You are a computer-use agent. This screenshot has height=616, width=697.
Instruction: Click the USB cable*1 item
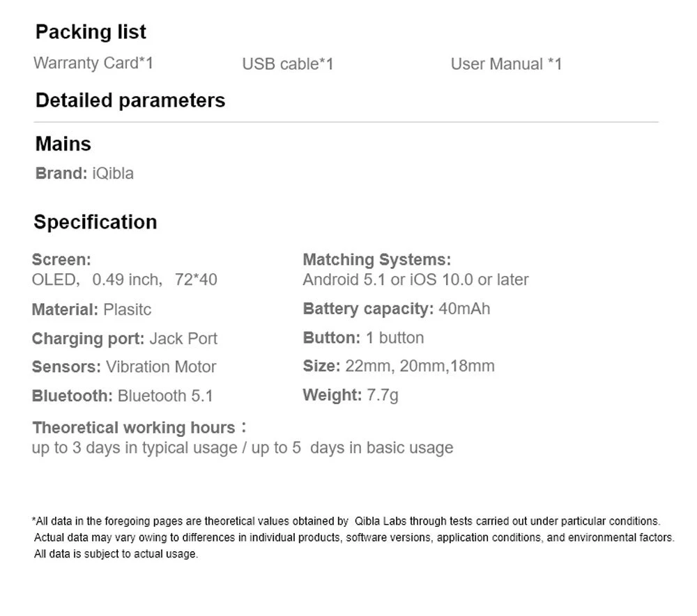[x=288, y=64]
